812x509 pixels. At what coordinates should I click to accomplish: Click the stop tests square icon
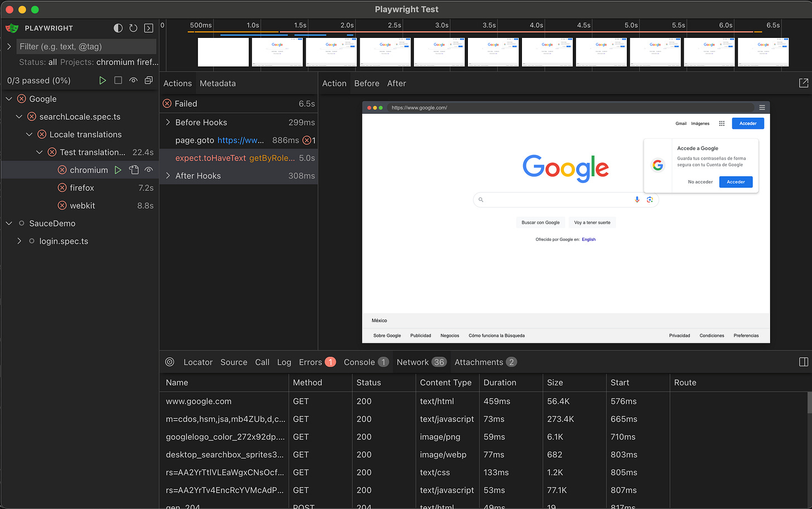(x=118, y=80)
